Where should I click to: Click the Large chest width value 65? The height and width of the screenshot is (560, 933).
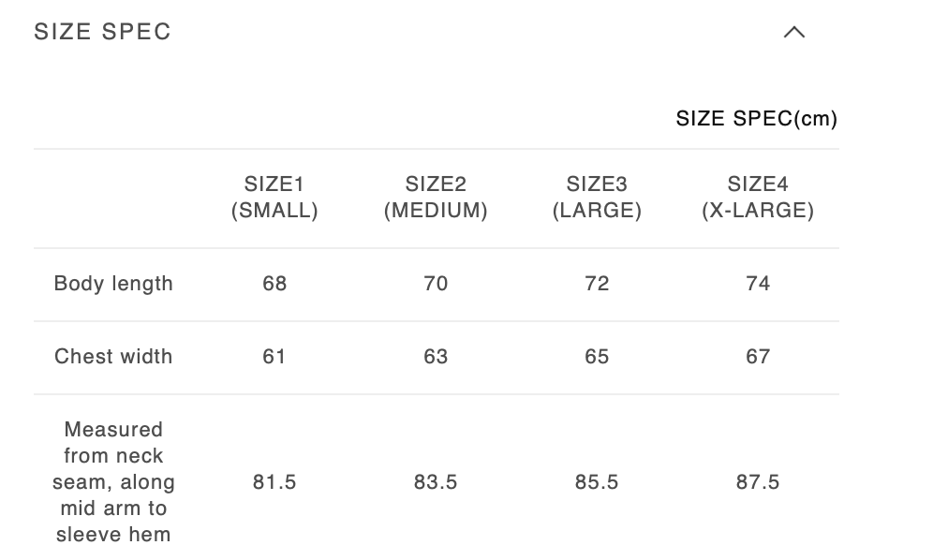[597, 357]
